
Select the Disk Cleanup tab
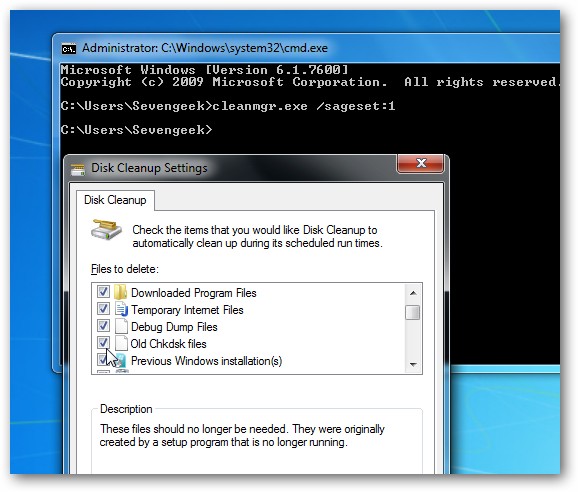[115, 200]
